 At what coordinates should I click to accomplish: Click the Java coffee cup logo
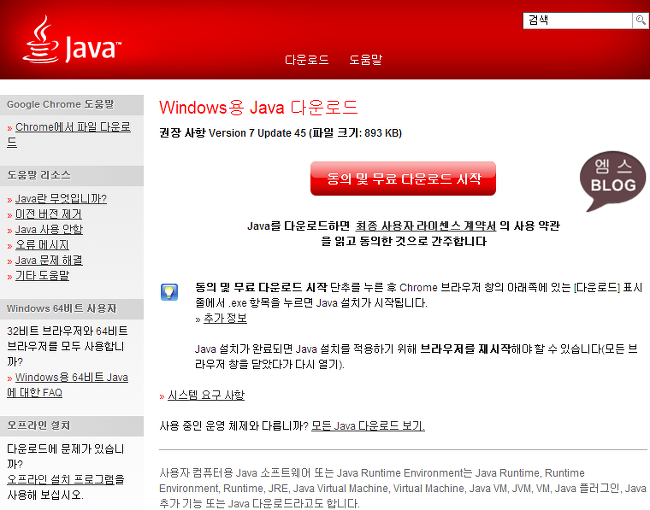click(72, 40)
